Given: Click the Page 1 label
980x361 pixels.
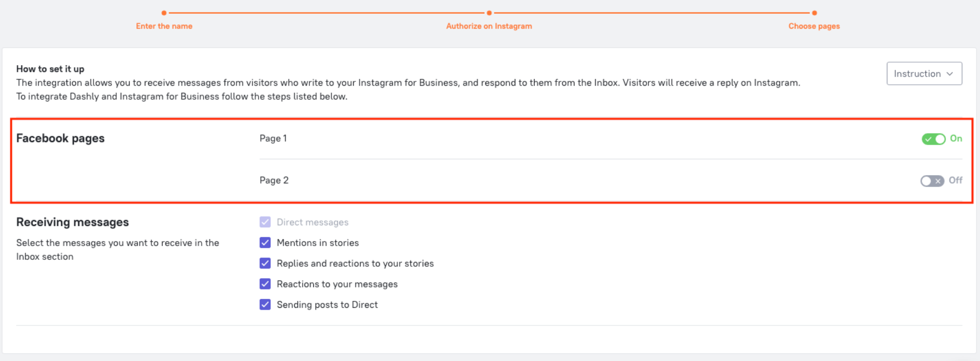Looking at the screenshot, I should coord(273,139).
